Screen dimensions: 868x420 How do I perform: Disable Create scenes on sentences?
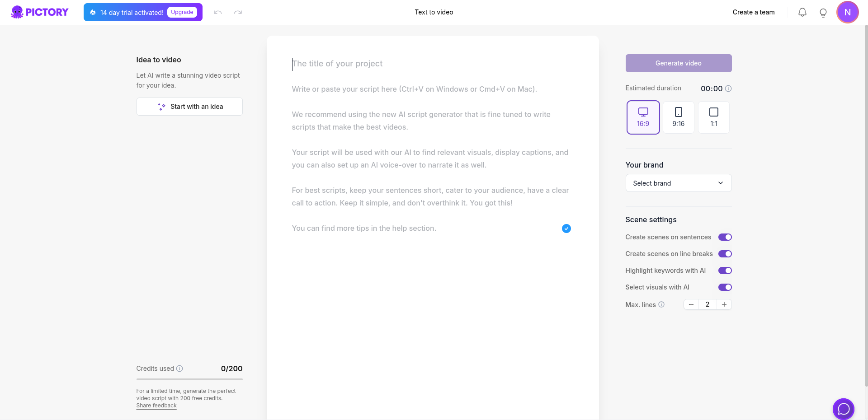(725, 237)
